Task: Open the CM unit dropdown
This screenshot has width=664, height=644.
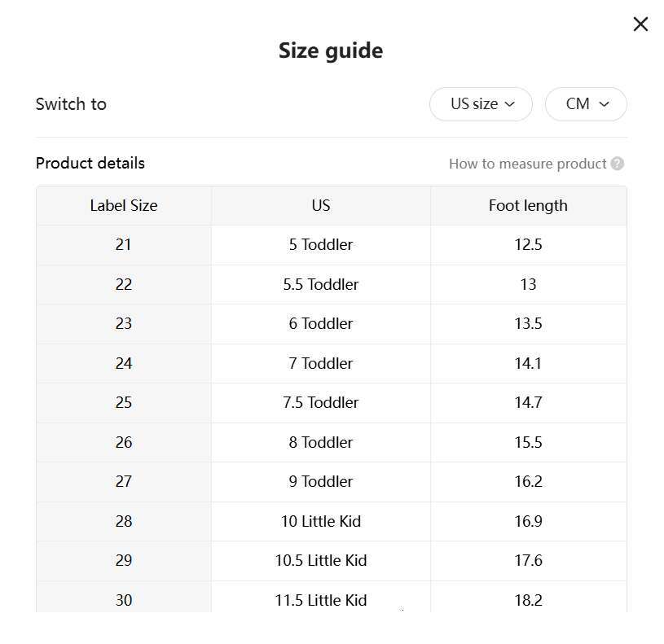Action: tap(586, 104)
